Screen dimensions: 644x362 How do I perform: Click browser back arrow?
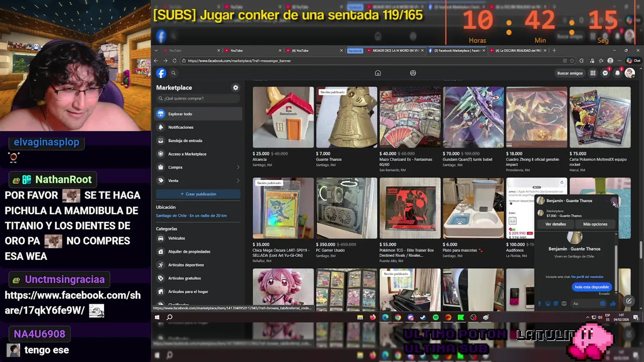(156, 60)
